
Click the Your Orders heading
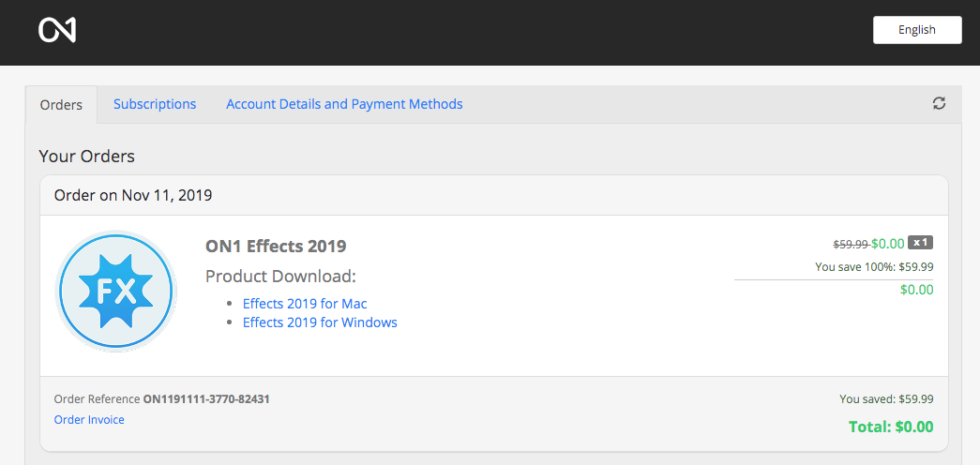coord(87,156)
